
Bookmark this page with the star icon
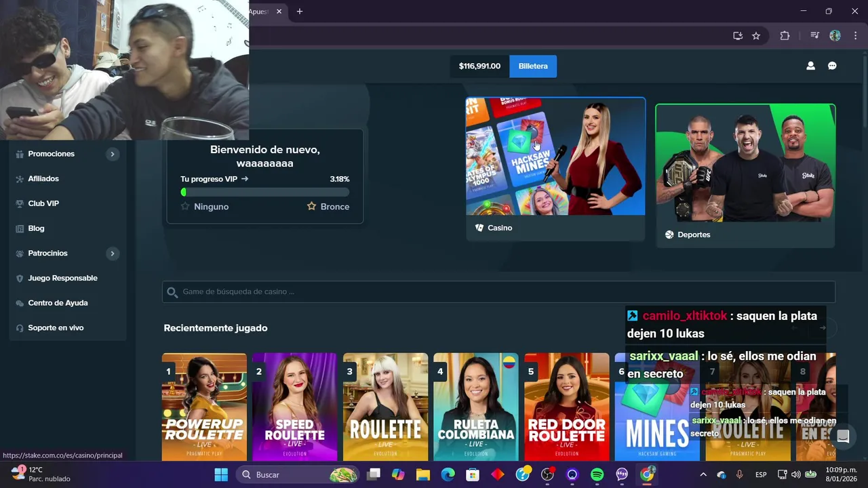[x=756, y=36]
